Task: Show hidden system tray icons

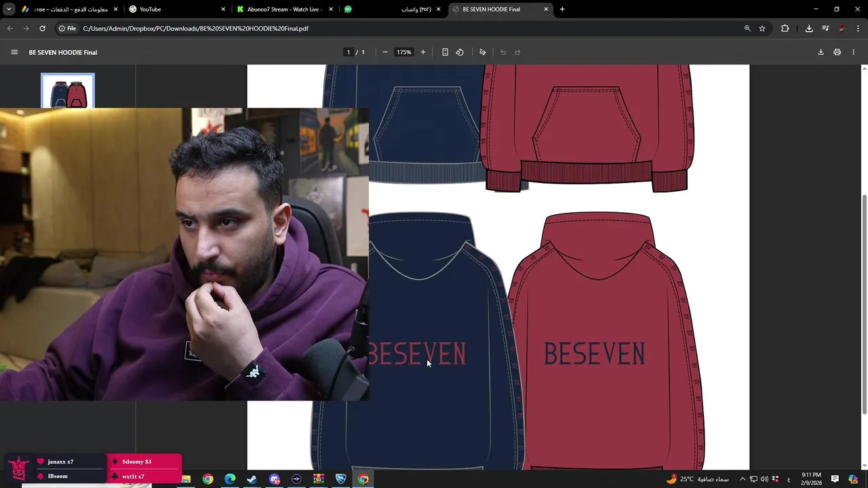Action: point(743,479)
